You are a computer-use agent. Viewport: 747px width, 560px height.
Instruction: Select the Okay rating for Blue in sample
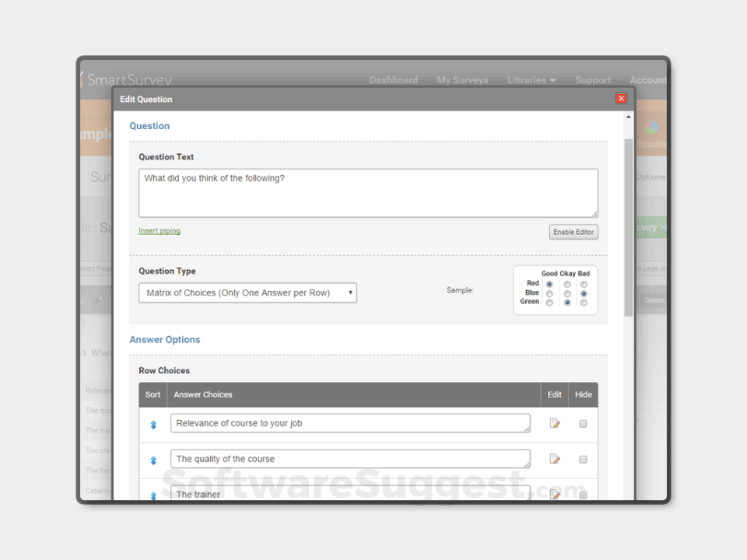point(567,293)
